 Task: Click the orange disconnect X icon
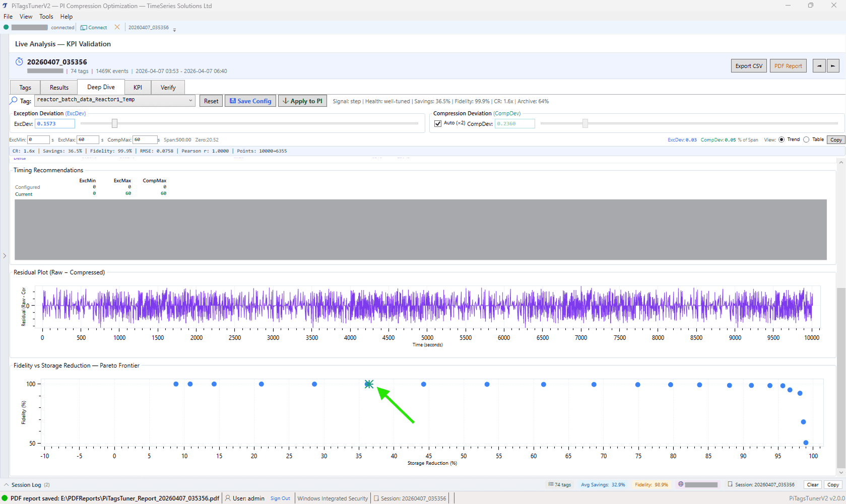click(117, 27)
